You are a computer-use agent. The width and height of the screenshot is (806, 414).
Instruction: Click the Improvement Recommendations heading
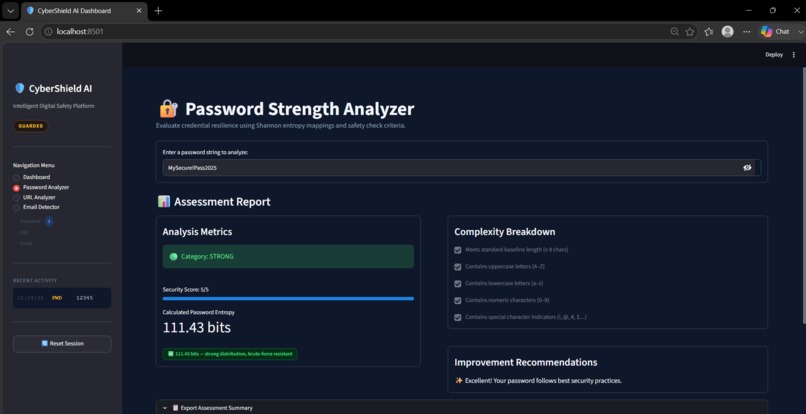coord(525,363)
